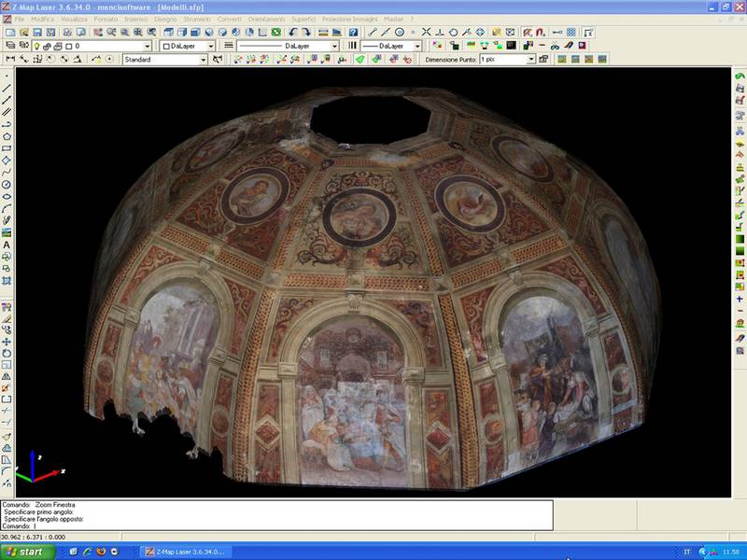Select the Text tool letter A

coord(7,245)
